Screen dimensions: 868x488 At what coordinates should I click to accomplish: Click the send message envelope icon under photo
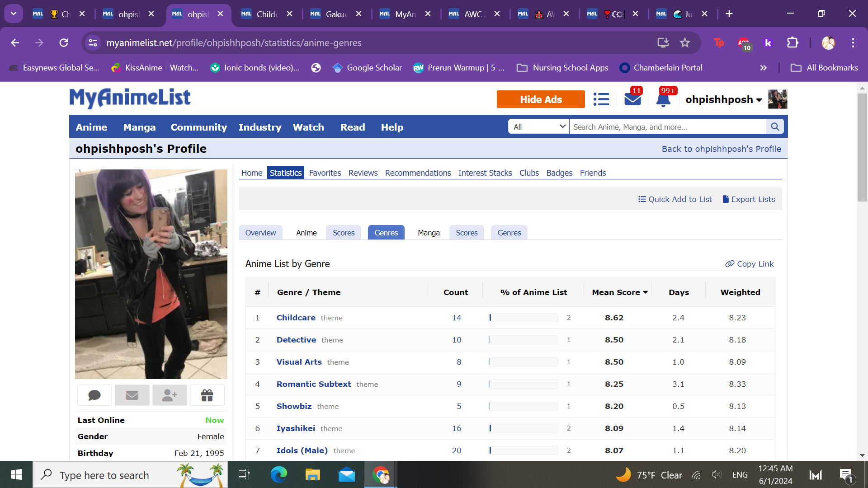point(132,395)
